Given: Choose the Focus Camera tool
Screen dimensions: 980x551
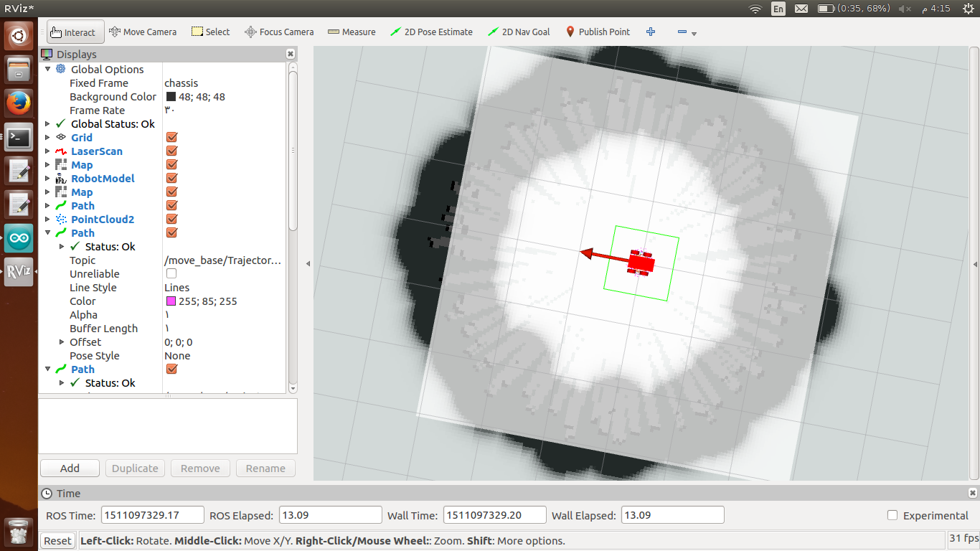Looking at the screenshot, I should pyautogui.click(x=279, y=32).
